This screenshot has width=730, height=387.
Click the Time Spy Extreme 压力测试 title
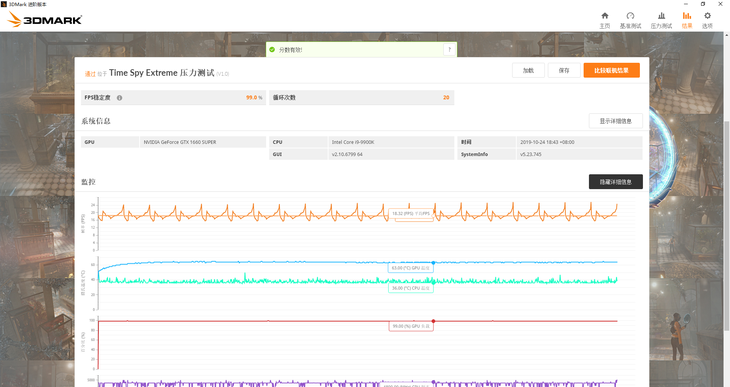coord(162,73)
